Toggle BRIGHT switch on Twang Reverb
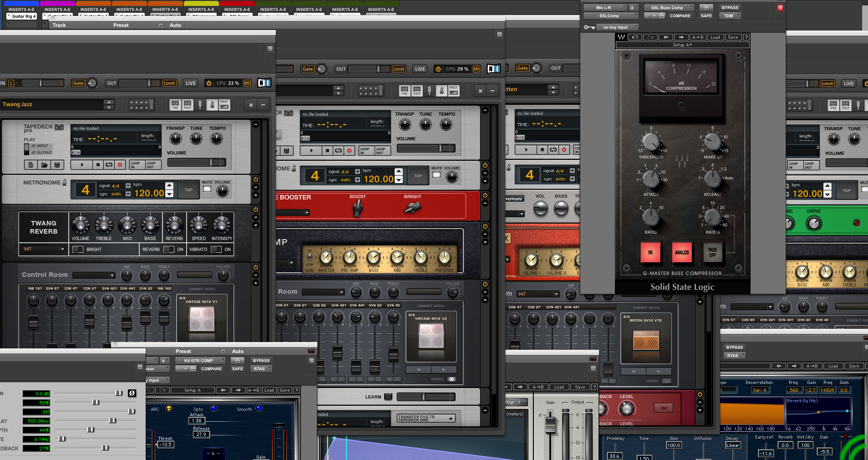Image resolution: width=868 pixels, height=460 pixels. click(x=78, y=249)
